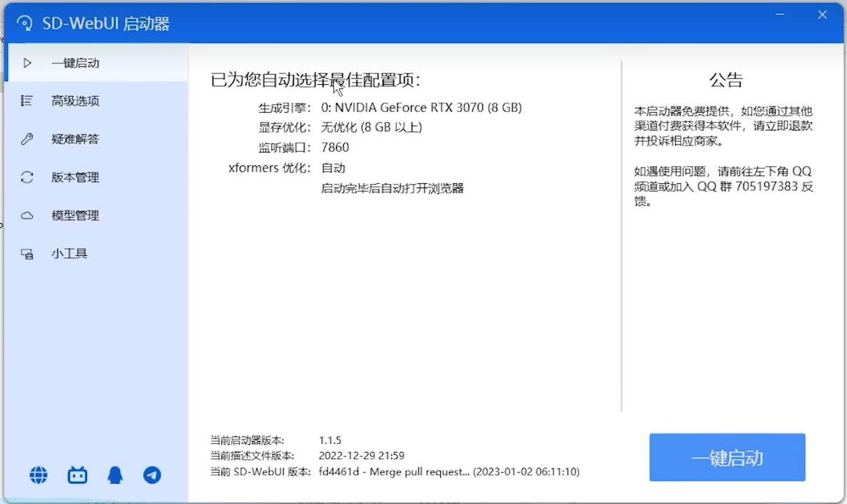Screen dimensions: 847x504
Task: Click the cloud icon for 模型管理
Action: [x=27, y=215]
